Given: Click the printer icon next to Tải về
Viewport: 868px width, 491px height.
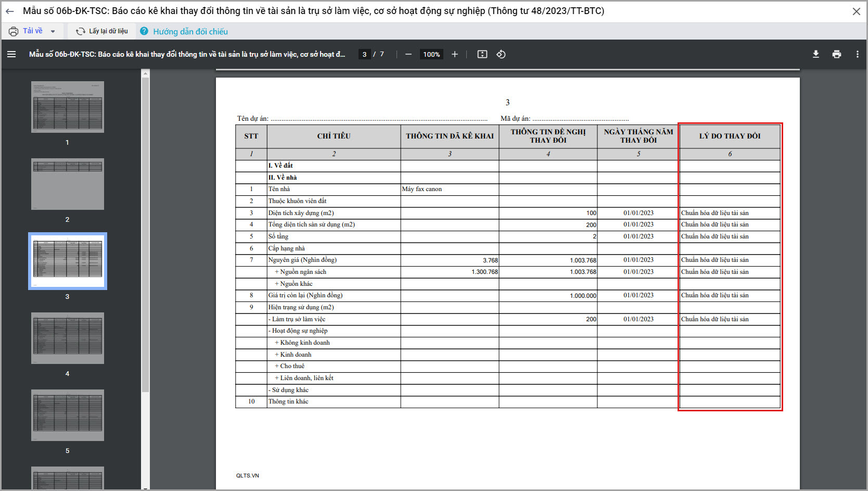Looking at the screenshot, I should click(14, 31).
